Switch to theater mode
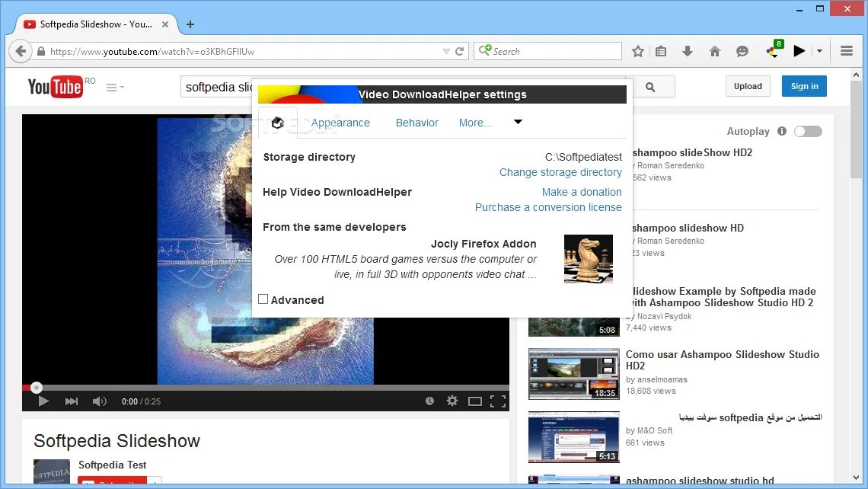Screen dimensions: 868x489 pyautogui.click(x=475, y=401)
